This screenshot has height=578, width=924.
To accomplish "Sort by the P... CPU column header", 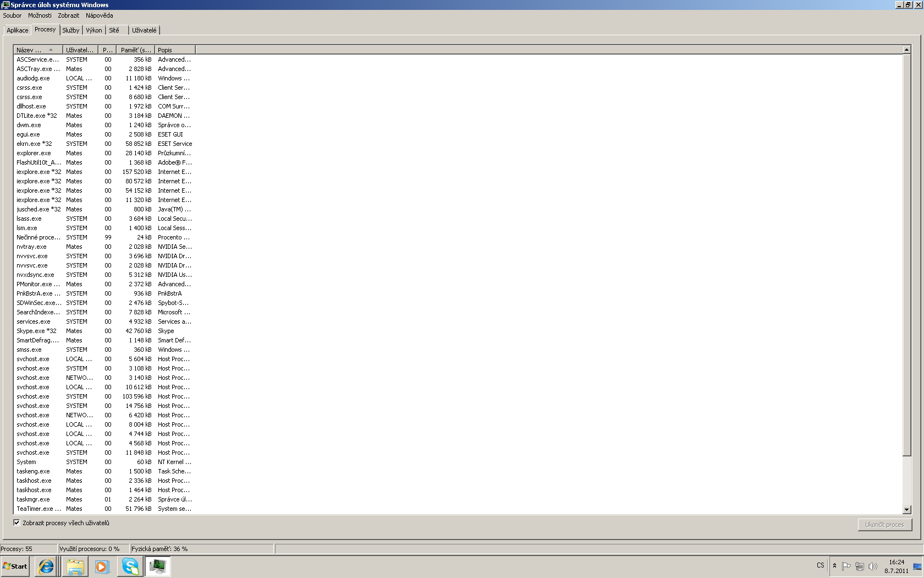I will [x=107, y=50].
